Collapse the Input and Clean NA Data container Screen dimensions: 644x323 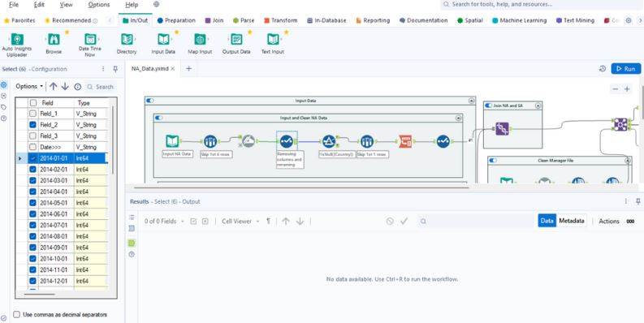458,118
